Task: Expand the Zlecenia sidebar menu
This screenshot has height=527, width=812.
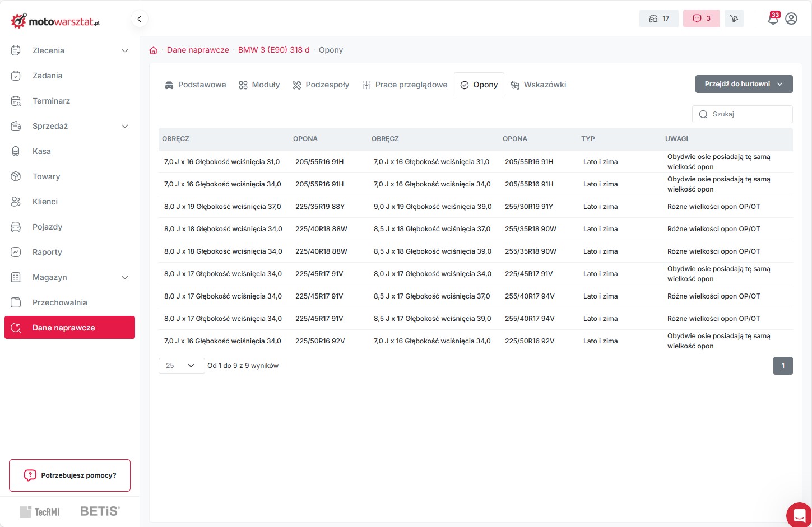Action: point(125,50)
